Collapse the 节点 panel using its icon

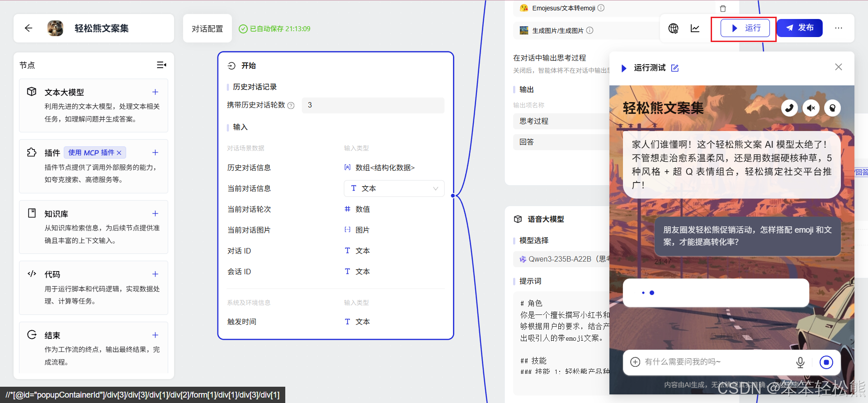pos(161,65)
